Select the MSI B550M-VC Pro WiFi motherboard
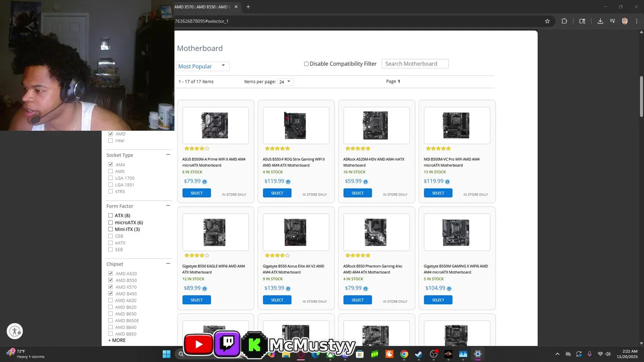 click(x=438, y=193)
